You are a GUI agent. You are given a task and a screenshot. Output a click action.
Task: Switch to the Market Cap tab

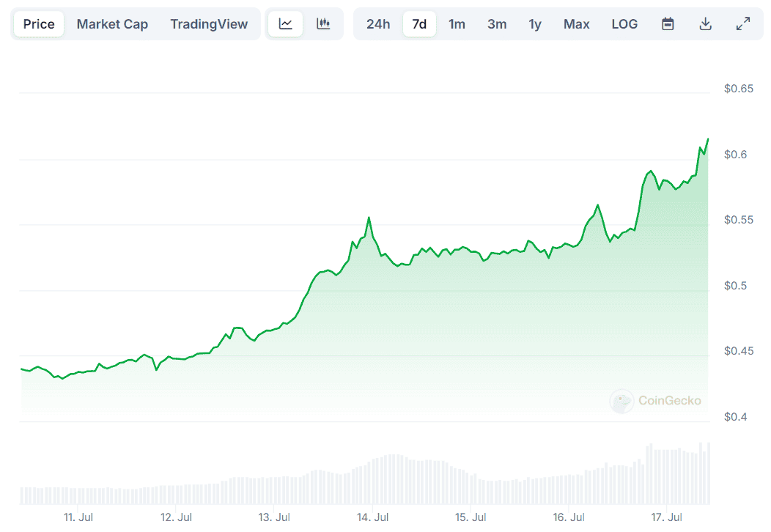[x=112, y=24]
